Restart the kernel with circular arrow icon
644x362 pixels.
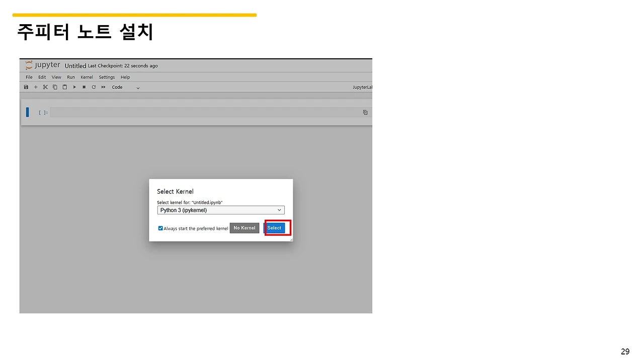[x=94, y=87]
